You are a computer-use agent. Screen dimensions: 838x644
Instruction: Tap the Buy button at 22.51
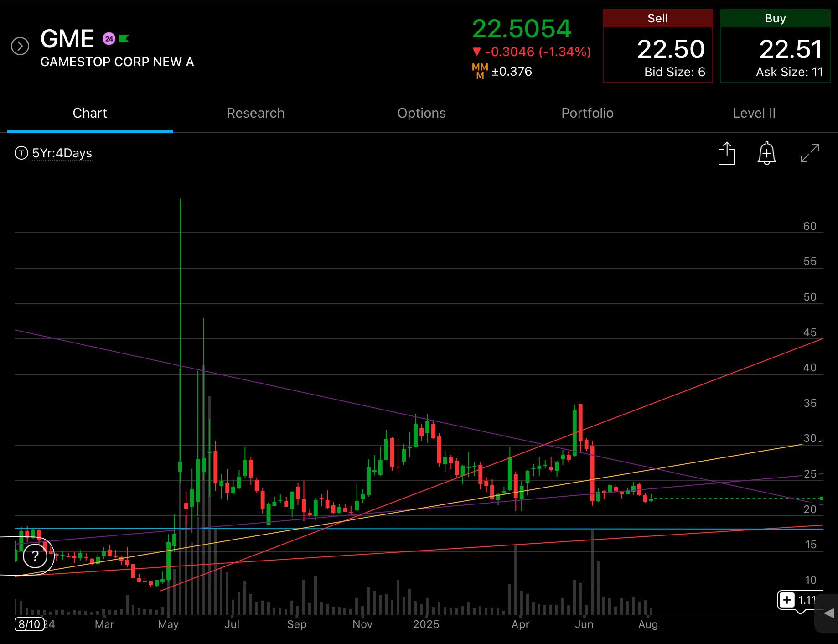pyautogui.click(x=776, y=46)
